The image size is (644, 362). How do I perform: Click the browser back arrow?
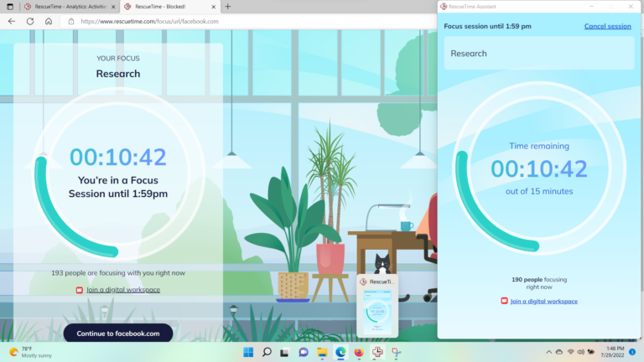tap(12, 21)
